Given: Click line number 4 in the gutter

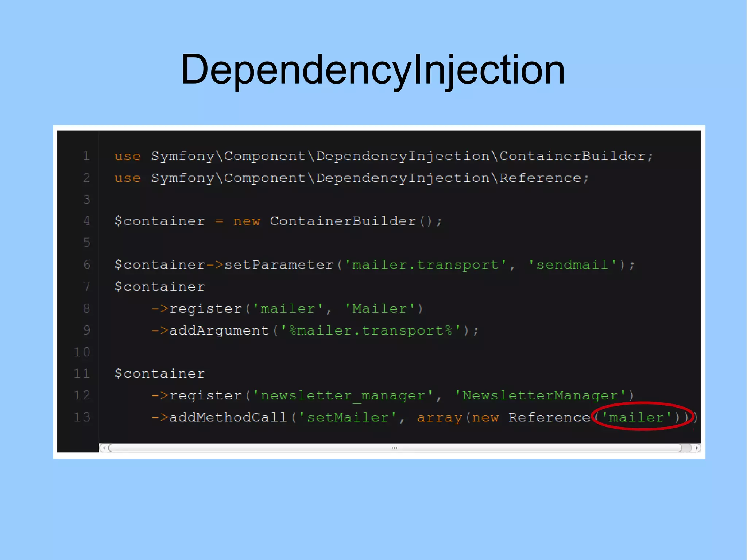Looking at the screenshot, I should click(86, 221).
